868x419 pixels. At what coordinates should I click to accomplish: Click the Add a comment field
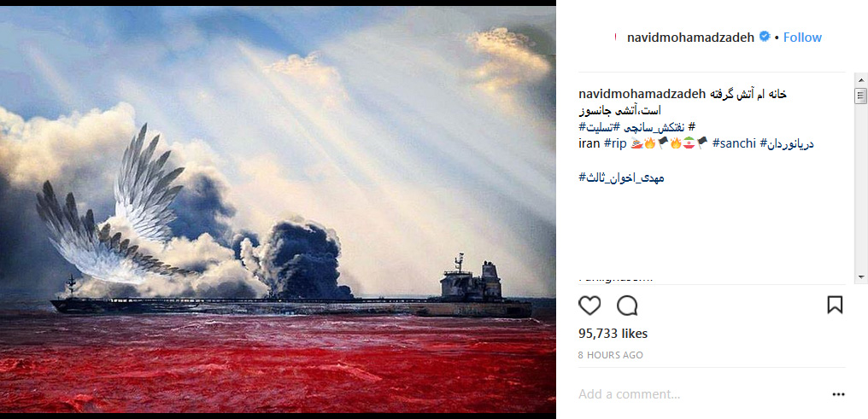[703, 394]
